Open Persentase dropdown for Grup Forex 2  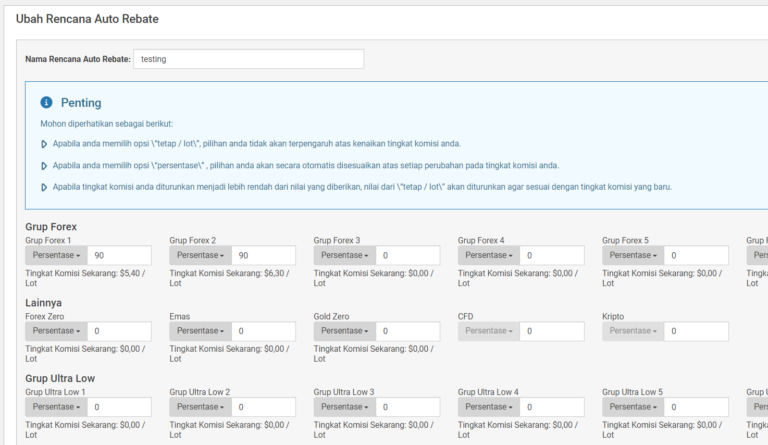[x=200, y=256]
